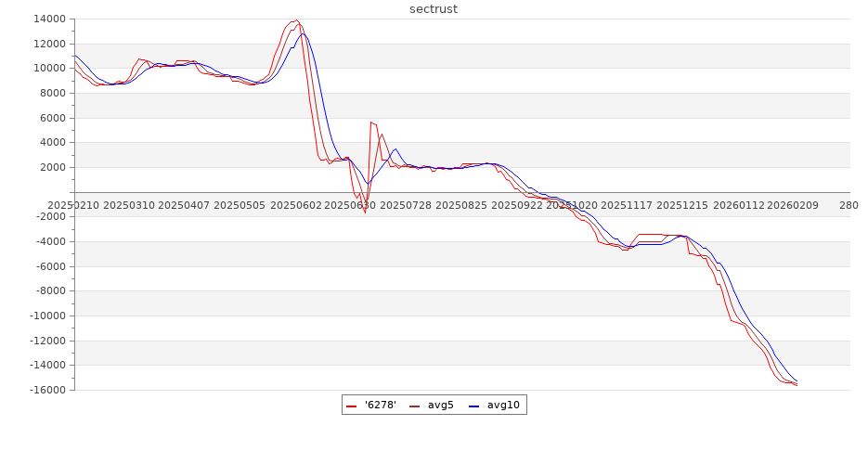Click the 20250728 date axis label
This screenshot has width=868, height=464.
[406, 205]
